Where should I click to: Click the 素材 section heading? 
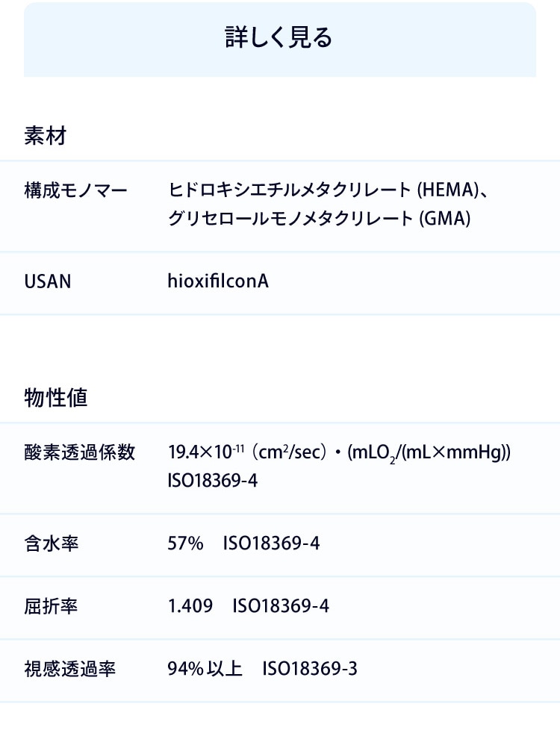coord(46,136)
